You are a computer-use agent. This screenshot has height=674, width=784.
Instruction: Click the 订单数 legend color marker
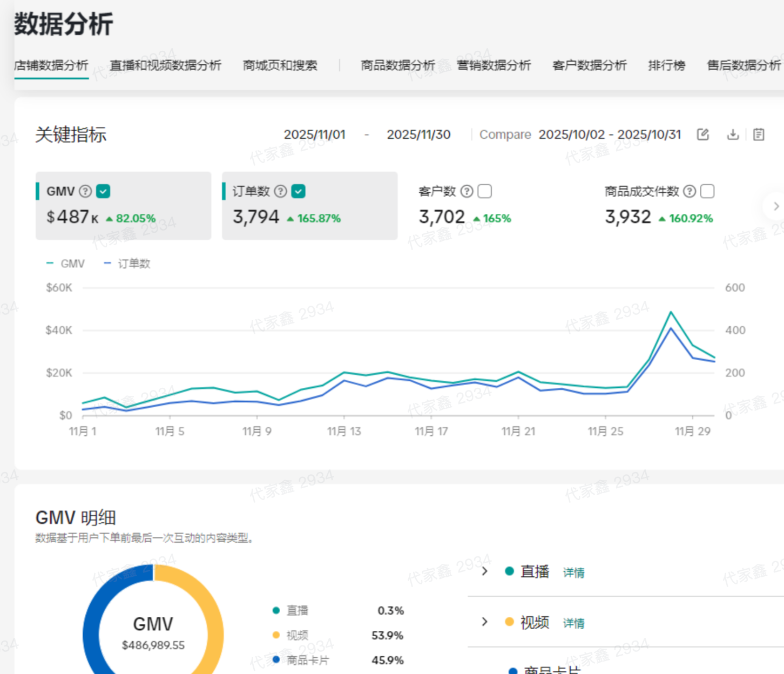click(x=107, y=264)
